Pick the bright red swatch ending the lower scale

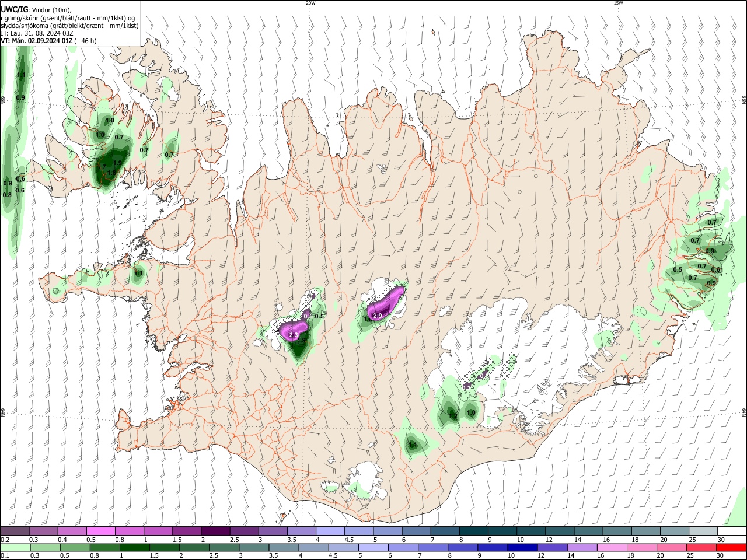pos(732,547)
